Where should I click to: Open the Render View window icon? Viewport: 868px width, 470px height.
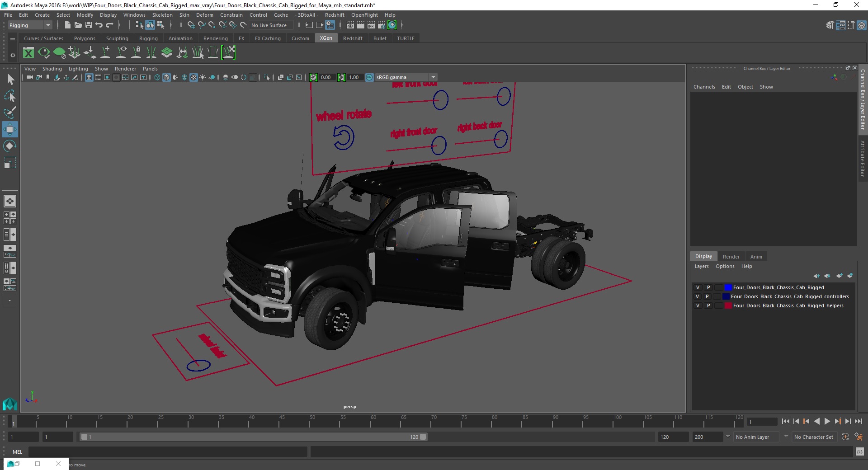tap(350, 25)
